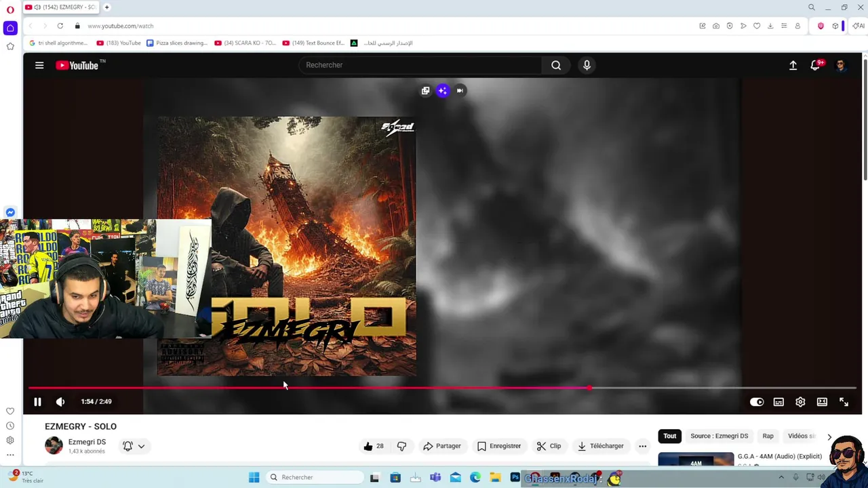Image resolution: width=868 pixels, height=488 pixels.
Task: Create a Clip from the video
Action: pos(549,446)
